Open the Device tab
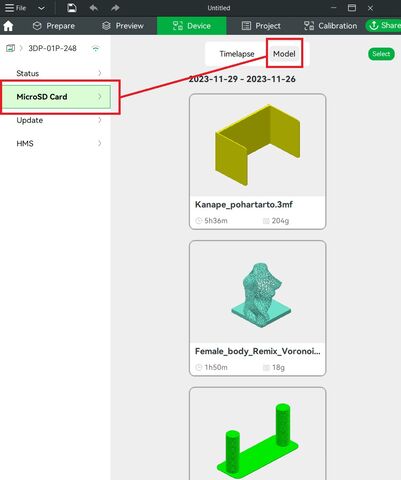This screenshot has width=401, height=480. 192,26
